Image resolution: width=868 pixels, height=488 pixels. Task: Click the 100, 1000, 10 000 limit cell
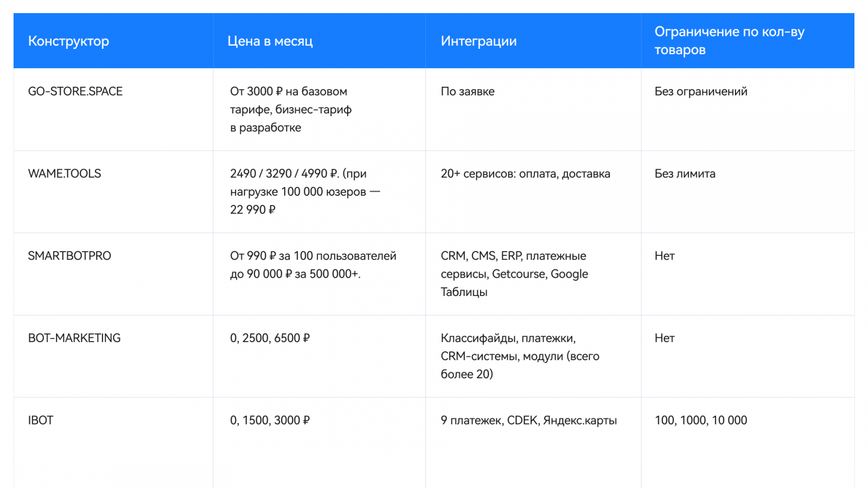coord(701,421)
